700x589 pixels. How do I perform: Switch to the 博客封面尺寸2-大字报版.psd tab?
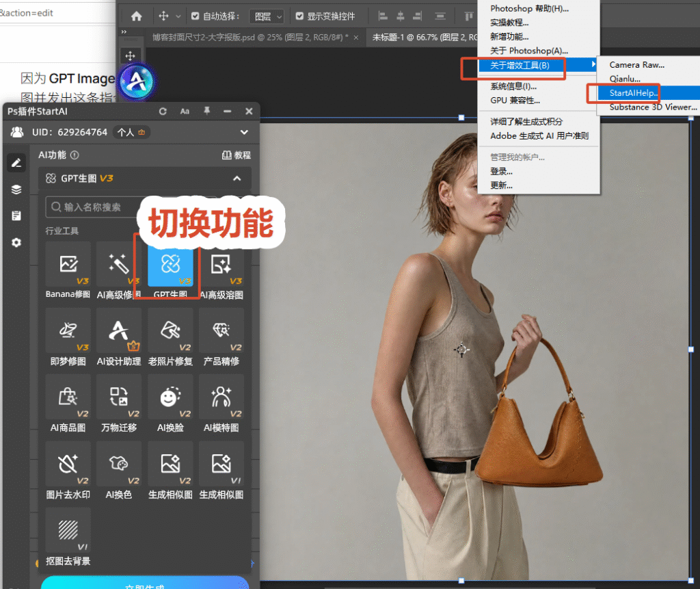[250, 38]
